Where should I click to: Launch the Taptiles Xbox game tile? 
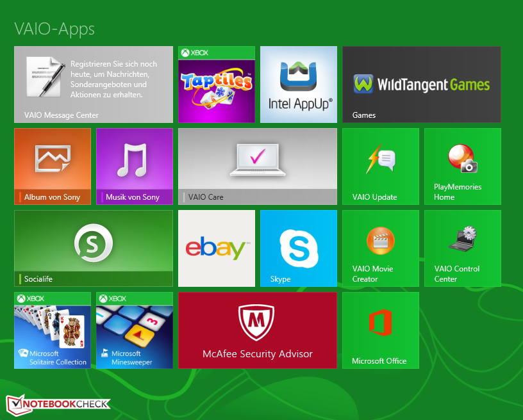click(x=217, y=85)
